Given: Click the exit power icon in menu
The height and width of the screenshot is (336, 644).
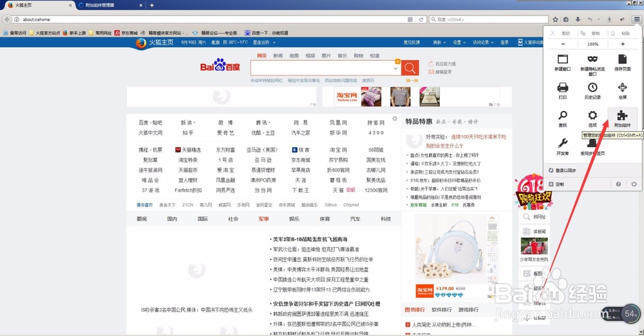Looking at the screenshot, I should click(634, 184).
